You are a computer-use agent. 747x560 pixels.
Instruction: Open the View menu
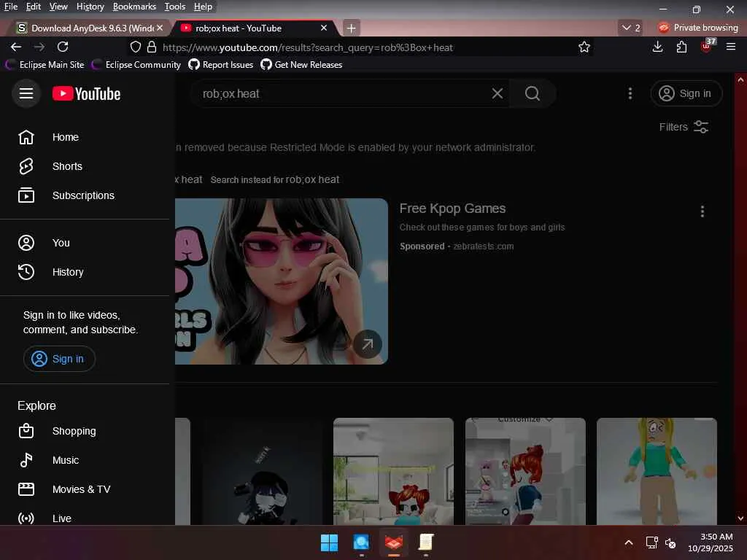[x=58, y=7]
